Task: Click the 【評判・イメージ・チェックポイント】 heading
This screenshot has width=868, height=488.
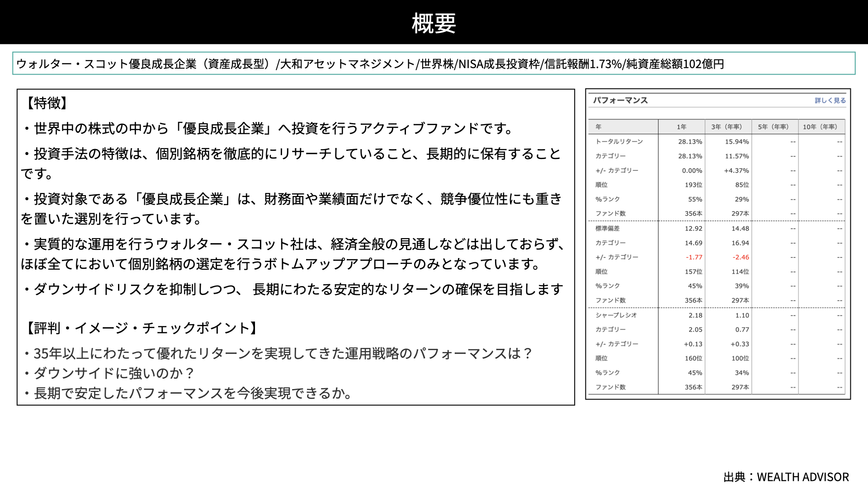Action: [x=142, y=328]
